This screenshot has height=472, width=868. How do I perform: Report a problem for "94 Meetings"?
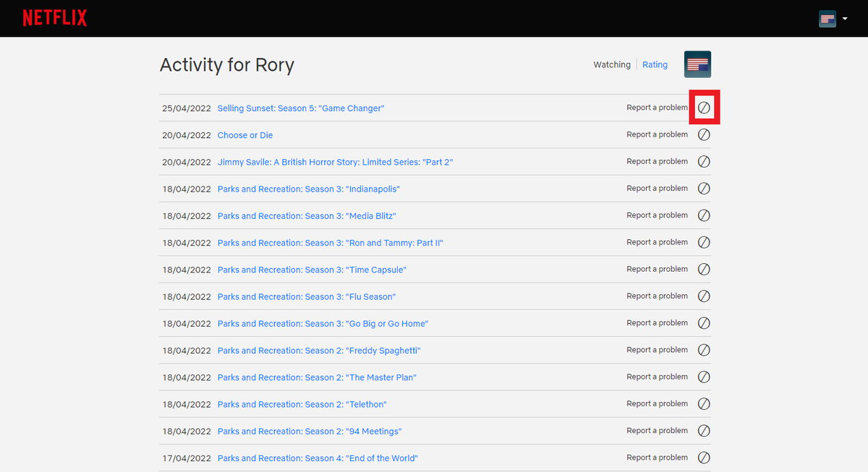[x=657, y=431]
